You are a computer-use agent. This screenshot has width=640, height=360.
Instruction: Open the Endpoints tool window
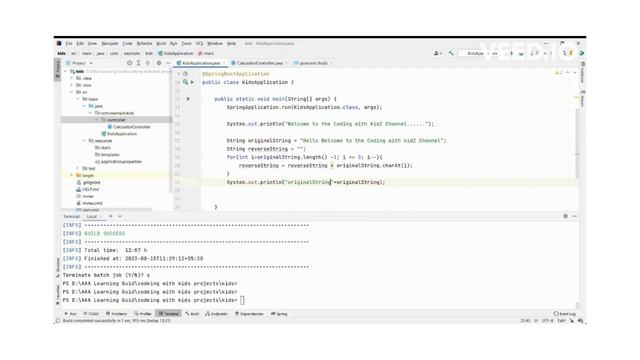click(x=216, y=314)
